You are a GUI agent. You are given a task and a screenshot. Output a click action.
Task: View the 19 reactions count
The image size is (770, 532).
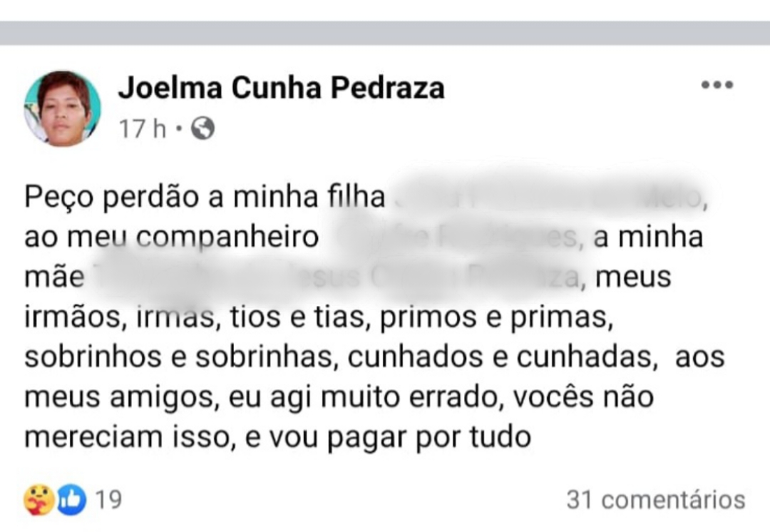(x=108, y=500)
